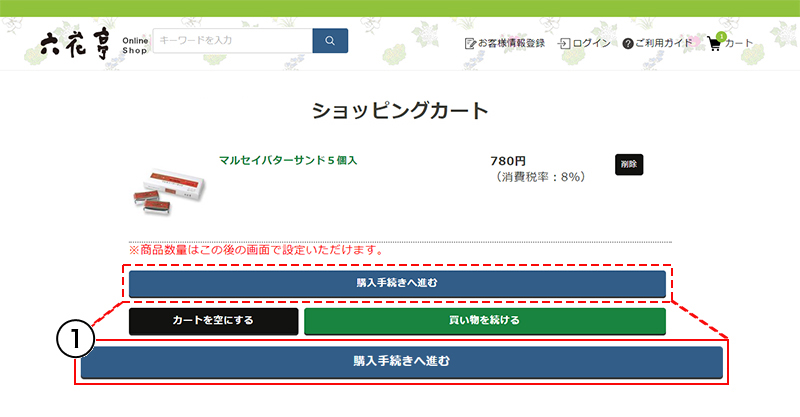Click the login arrow icon
800x417 pixels.
click(564, 44)
